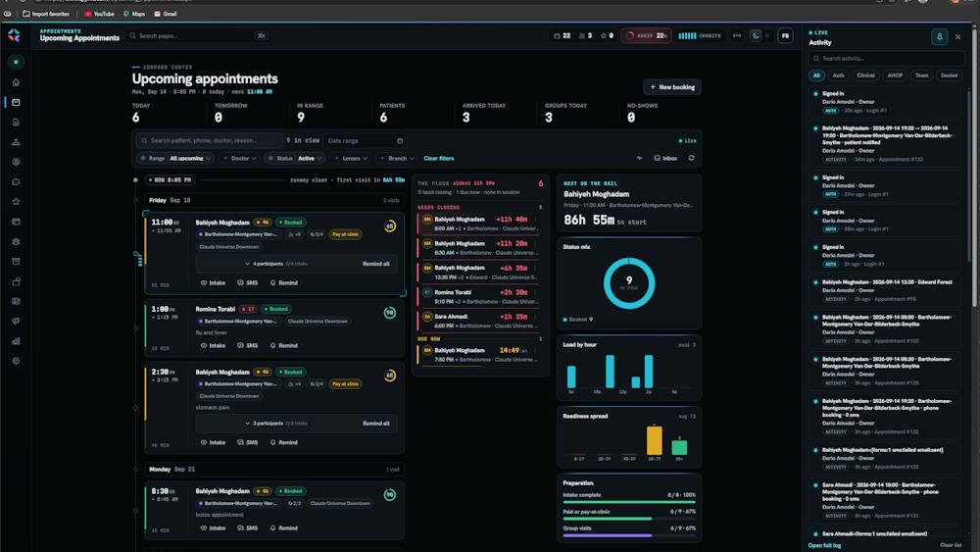Click the yellow Readiness spread bar
980x552 pixels.
click(x=654, y=440)
